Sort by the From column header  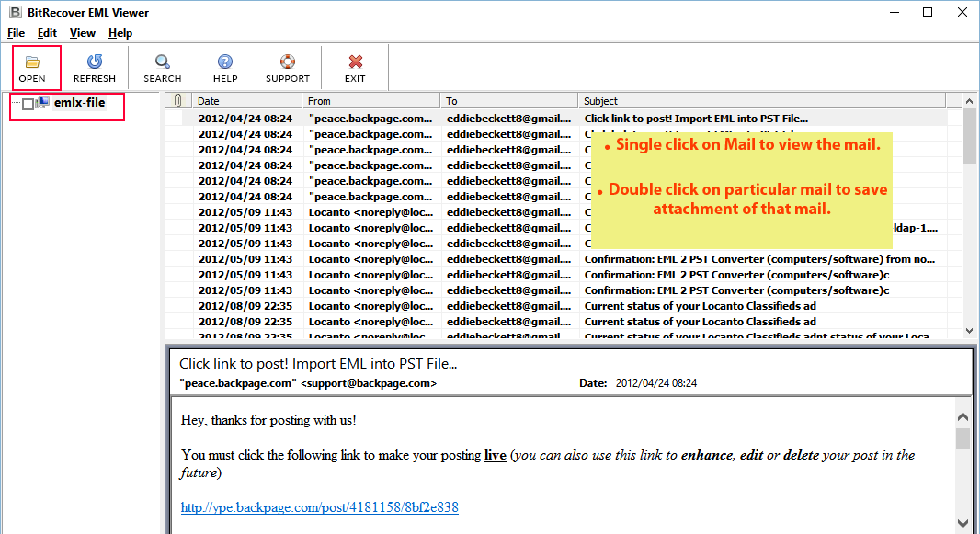click(x=371, y=100)
